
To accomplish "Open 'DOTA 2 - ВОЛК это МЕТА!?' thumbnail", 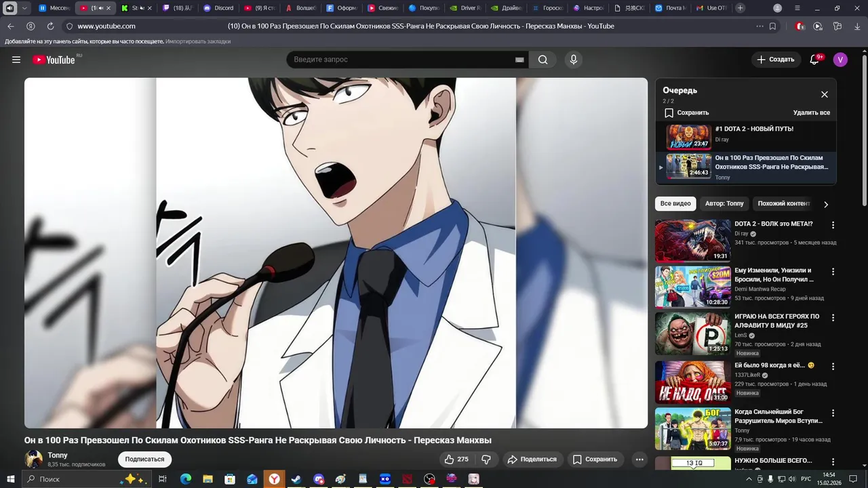I will pos(692,240).
